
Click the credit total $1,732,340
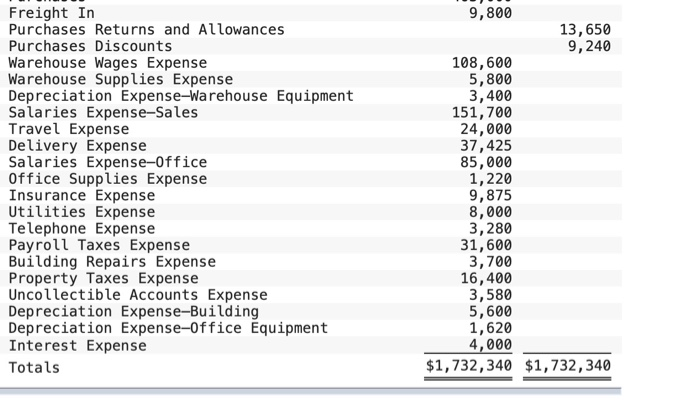pyautogui.click(x=567, y=366)
